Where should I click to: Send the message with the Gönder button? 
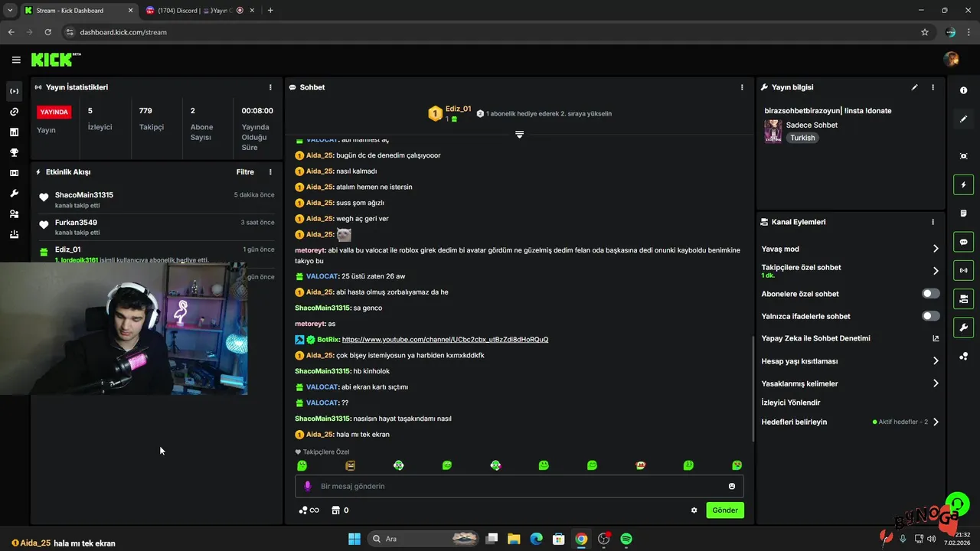coord(725,510)
